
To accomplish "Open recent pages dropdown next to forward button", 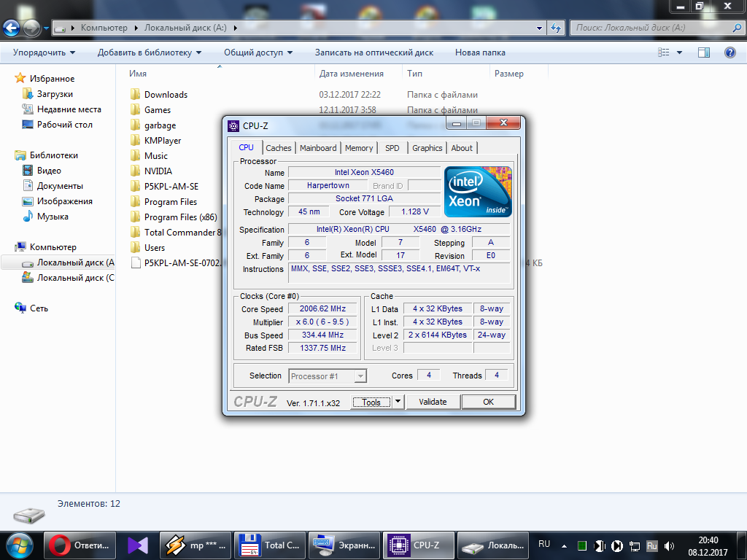I will [x=46, y=28].
